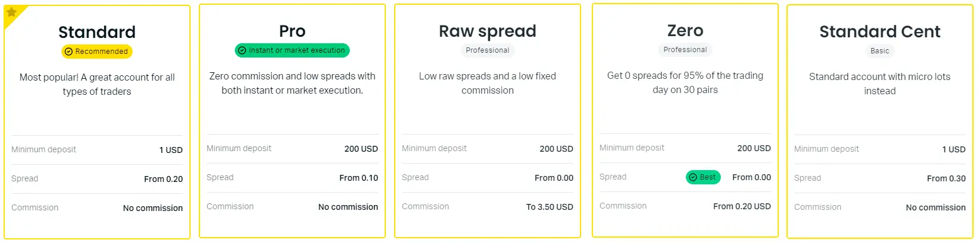Click the 200 USD minimum deposit in Pro card

pos(361,149)
